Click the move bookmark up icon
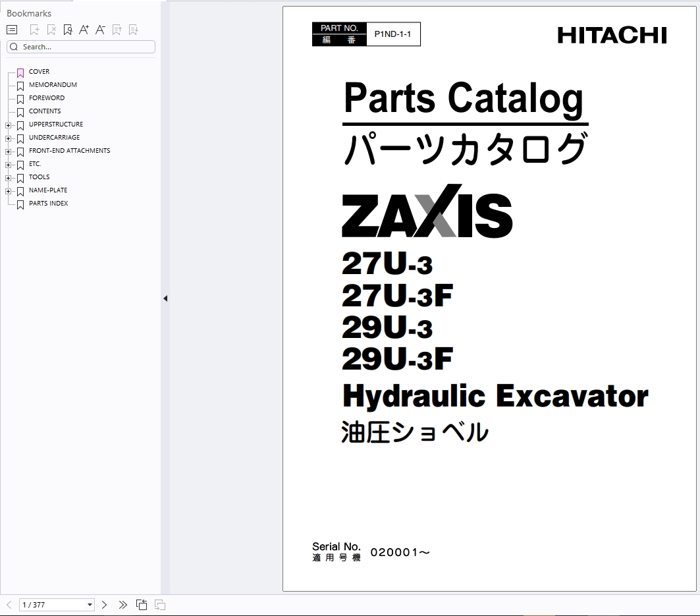The height and width of the screenshot is (616, 700). 117,30
